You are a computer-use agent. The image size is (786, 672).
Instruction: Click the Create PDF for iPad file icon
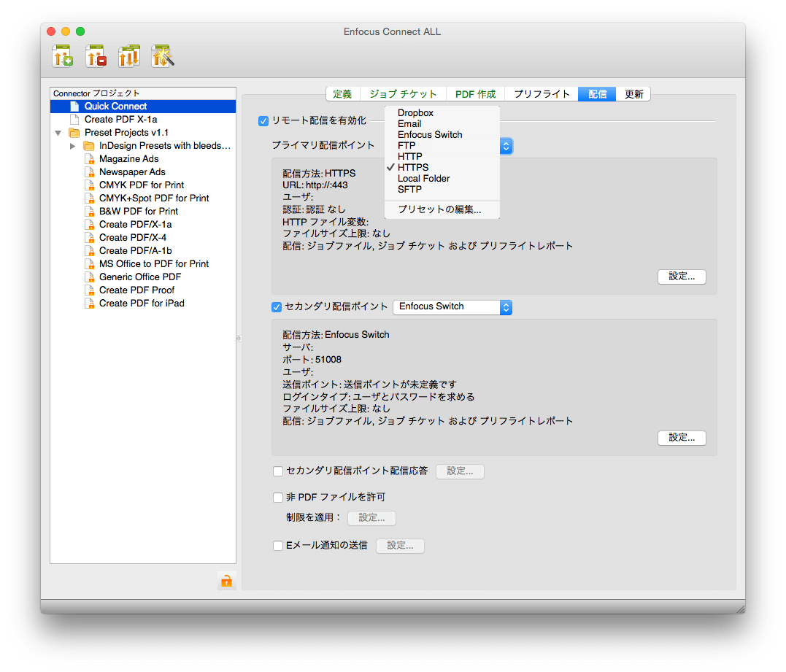[90, 304]
